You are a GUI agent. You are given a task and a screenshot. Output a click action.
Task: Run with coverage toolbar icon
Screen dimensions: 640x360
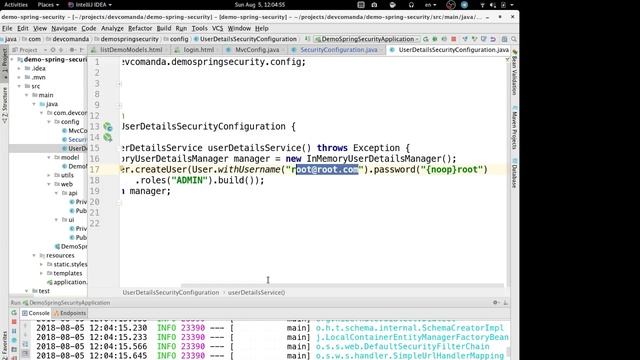[444, 39]
